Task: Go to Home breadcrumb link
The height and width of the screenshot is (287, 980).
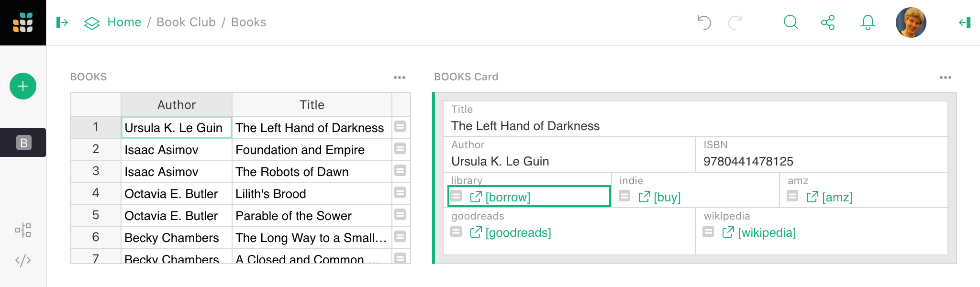Action: (x=124, y=22)
